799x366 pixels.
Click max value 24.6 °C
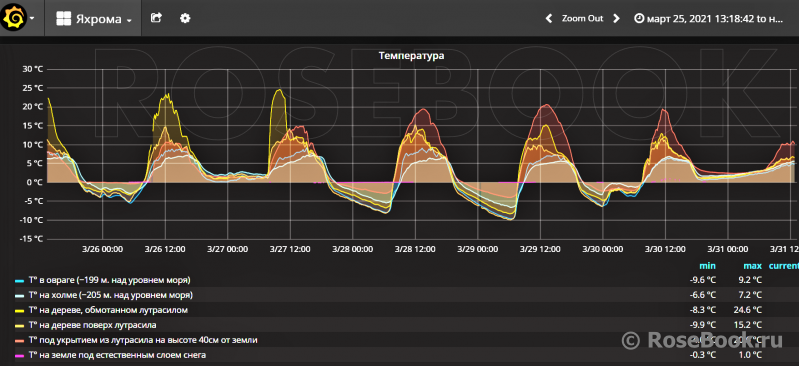(x=749, y=310)
